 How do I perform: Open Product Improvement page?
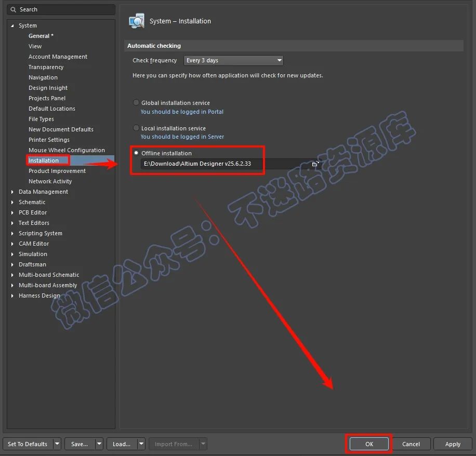(x=57, y=171)
